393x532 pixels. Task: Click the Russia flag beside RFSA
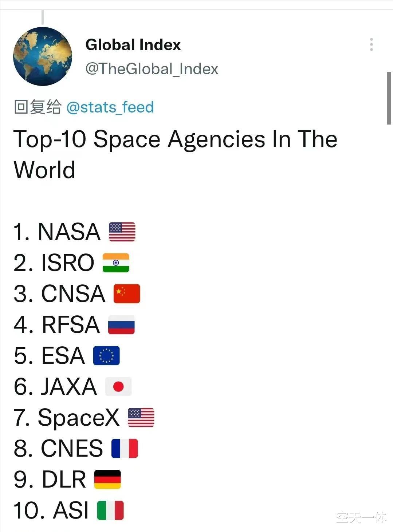[121, 325]
